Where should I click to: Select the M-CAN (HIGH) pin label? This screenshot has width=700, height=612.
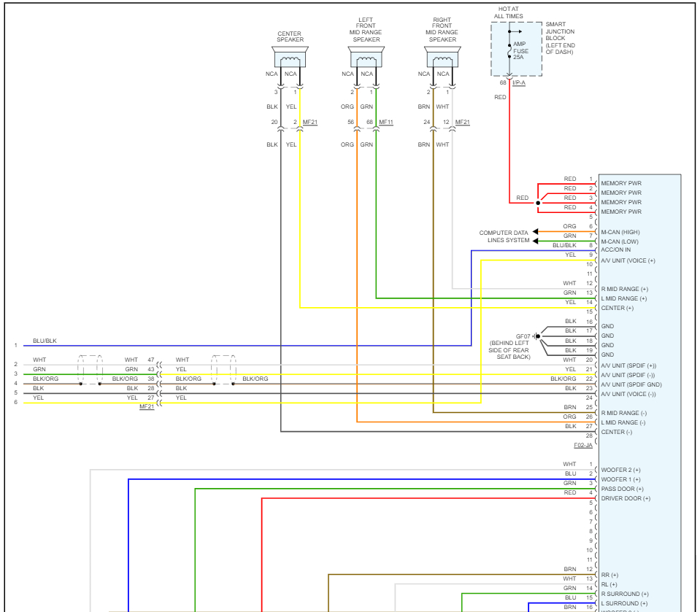pos(620,232)
